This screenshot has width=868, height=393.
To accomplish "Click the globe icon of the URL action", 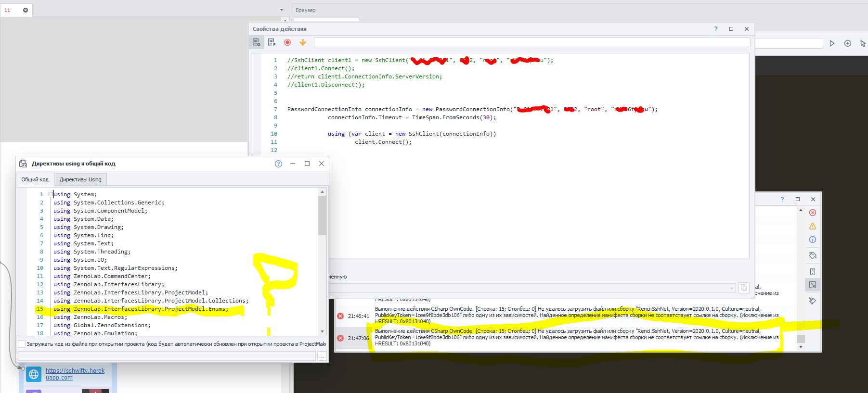I will 34,374.
